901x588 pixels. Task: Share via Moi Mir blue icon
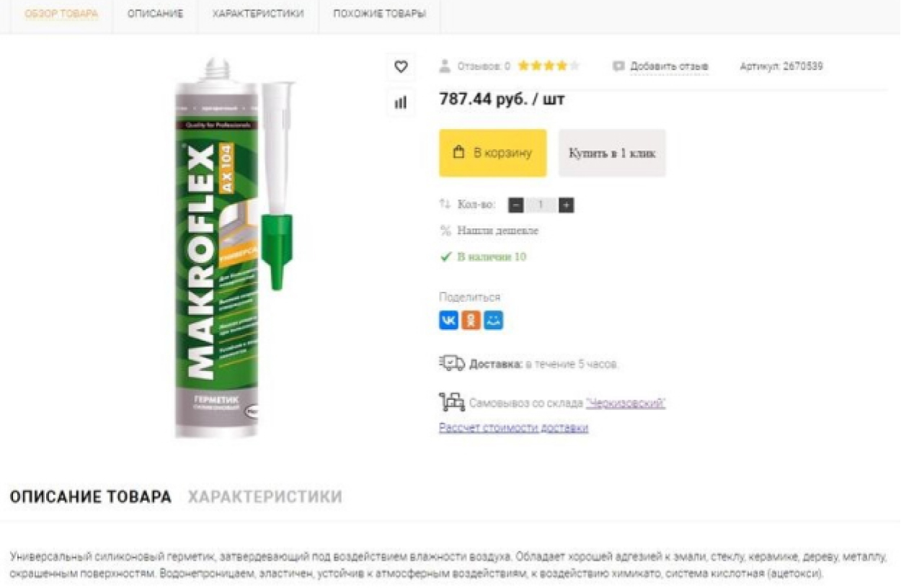coord(493,321)
